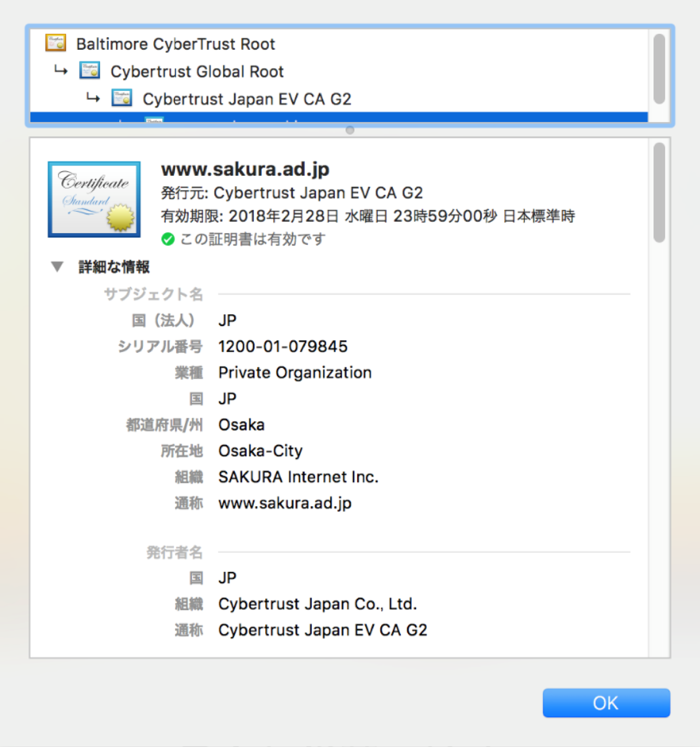700x747 pixels.
Task: Click the Osaka-City locality value
Action: pyautogui.click(x=260, y=451)
